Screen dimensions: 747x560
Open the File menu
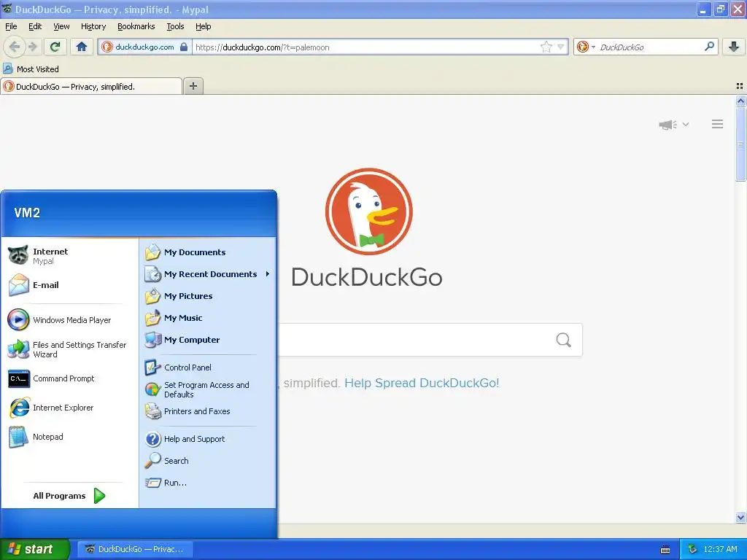11,26
